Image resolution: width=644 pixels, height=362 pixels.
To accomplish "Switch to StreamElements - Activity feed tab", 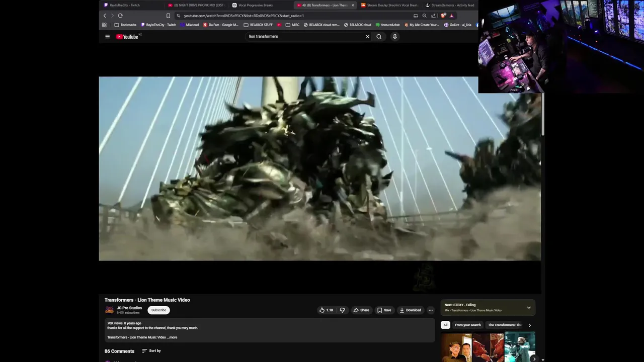I will [x=449, y=5].
